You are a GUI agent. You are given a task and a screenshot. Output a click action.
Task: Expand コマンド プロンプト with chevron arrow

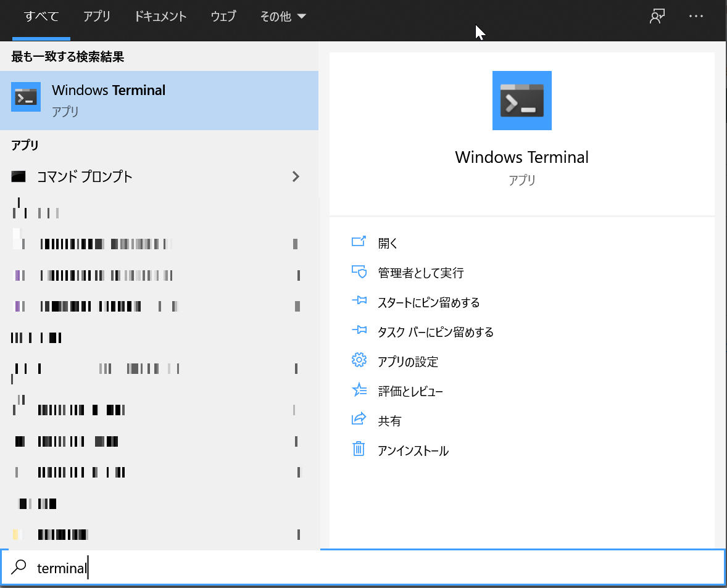pos(296,176)
